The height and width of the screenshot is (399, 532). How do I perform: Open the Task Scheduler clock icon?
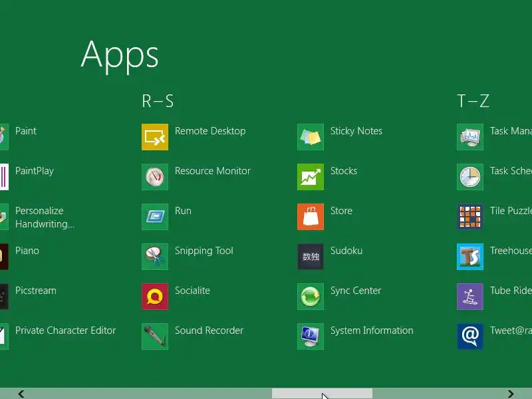pos(470,177)
